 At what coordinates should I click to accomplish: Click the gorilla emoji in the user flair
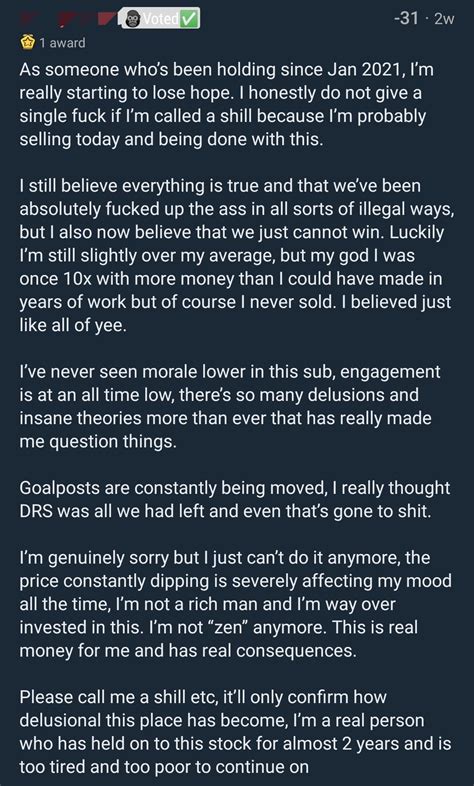click(133, 20)
